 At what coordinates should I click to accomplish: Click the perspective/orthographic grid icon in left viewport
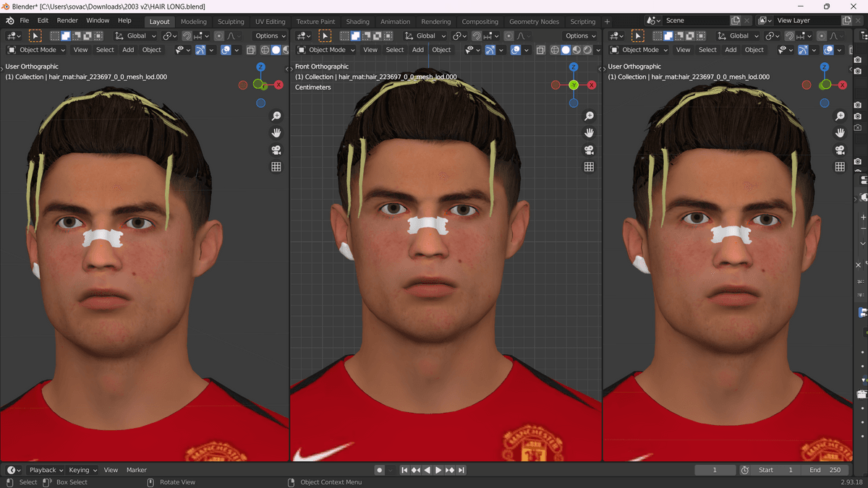(x=276, y=167)
